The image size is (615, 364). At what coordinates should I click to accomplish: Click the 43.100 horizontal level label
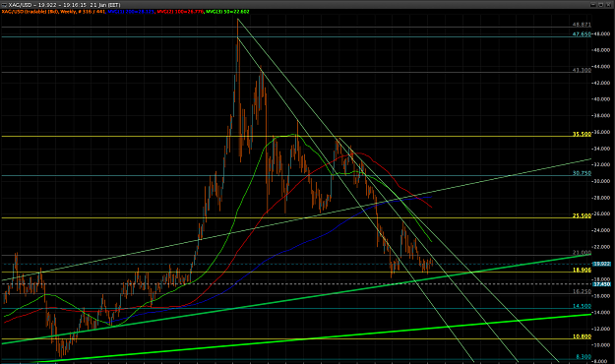582,70
